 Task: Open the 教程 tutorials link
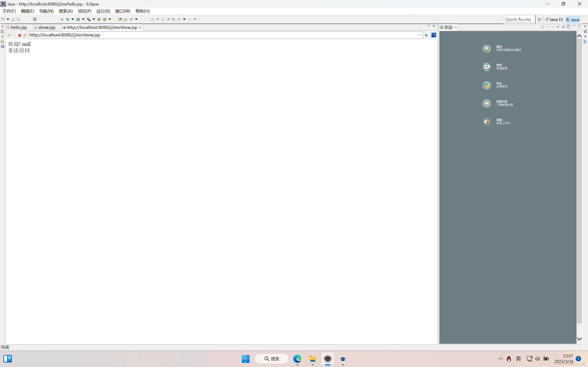(x=499, y=65)
